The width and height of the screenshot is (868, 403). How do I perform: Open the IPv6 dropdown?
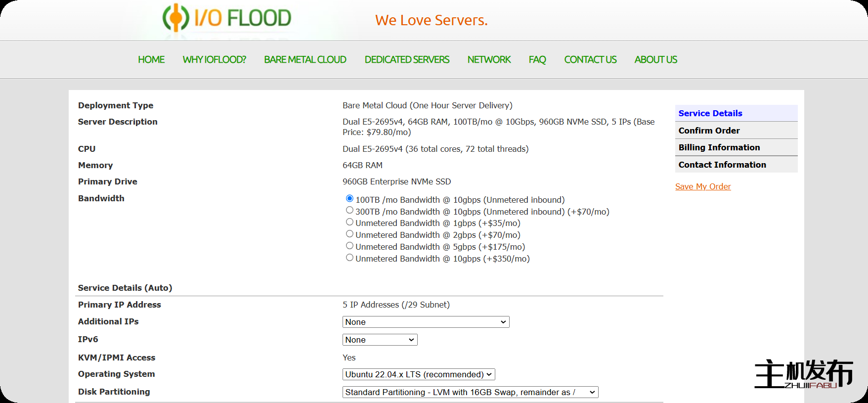380,340
